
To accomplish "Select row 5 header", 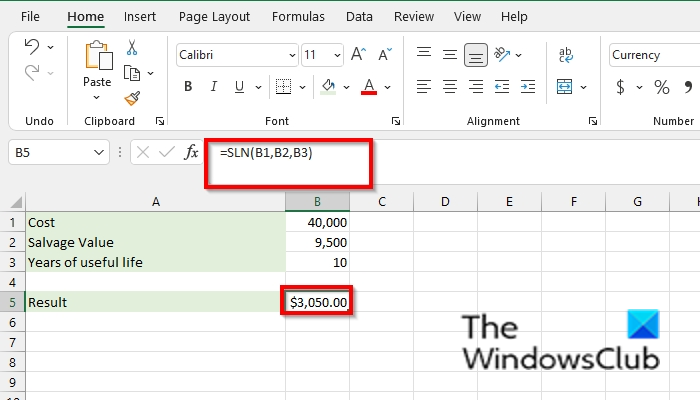I will click(12, 302).
